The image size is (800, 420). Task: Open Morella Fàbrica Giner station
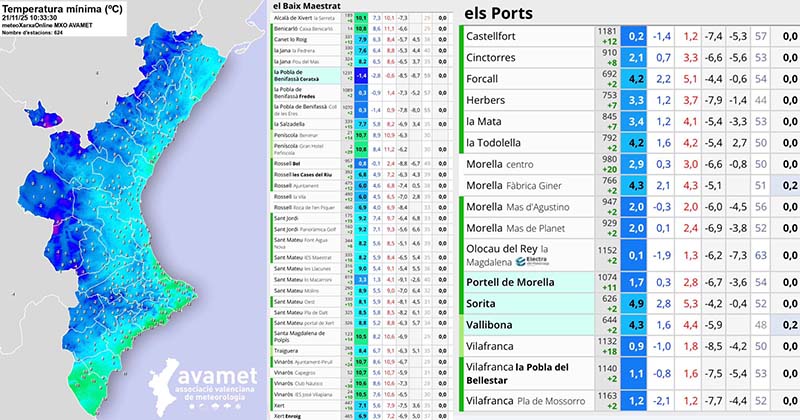coord(526,184)
